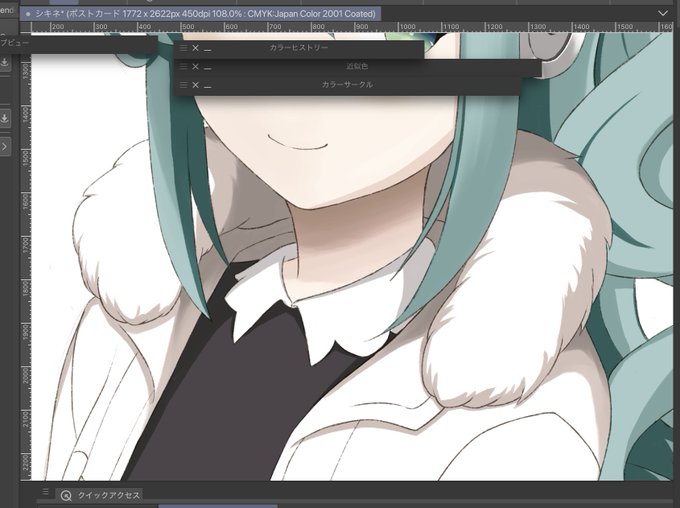This screenshot has height=508, width=680.
Task: Click the サブビュー panel title bar
Action: [x=78, y=43]
